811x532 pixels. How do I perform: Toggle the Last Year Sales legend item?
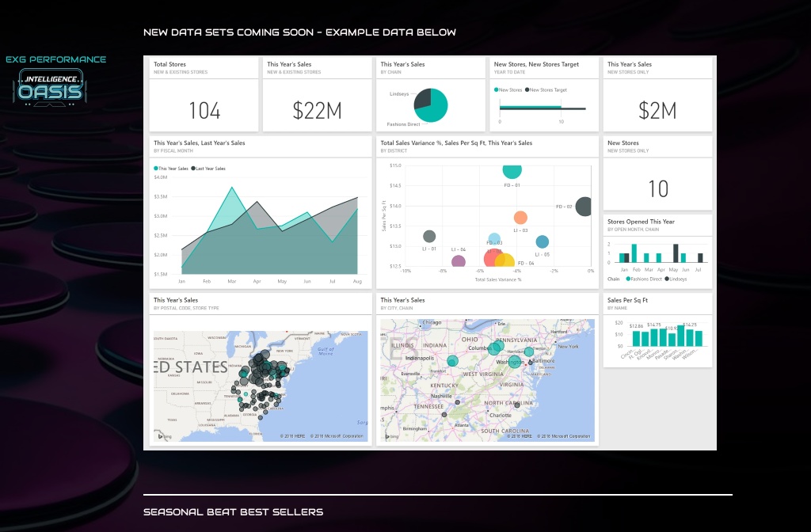[209, 169]
